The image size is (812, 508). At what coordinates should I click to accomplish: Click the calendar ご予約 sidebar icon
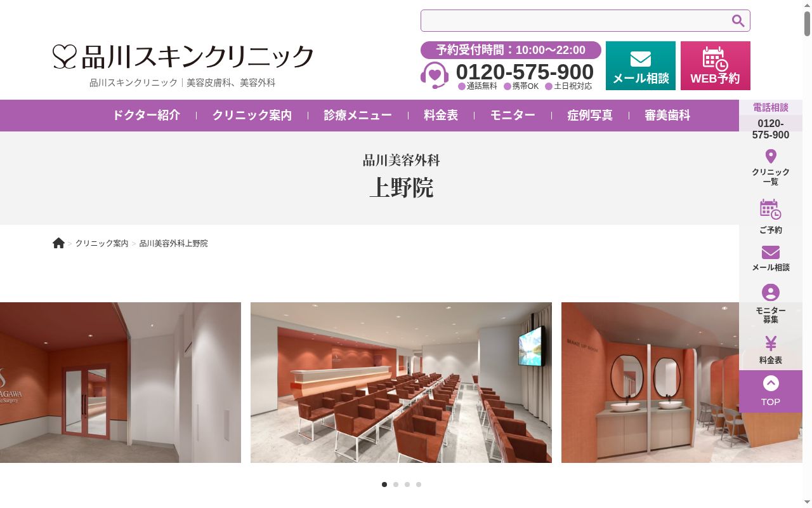pos(771,209)
